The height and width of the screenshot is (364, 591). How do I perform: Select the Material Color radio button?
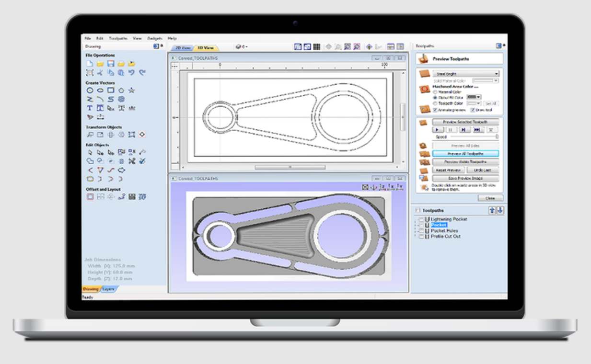(x=435, y=92)
